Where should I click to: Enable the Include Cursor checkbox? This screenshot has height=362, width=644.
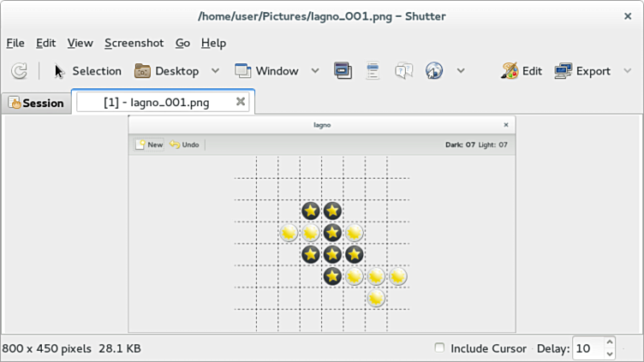tap(439, 348)
